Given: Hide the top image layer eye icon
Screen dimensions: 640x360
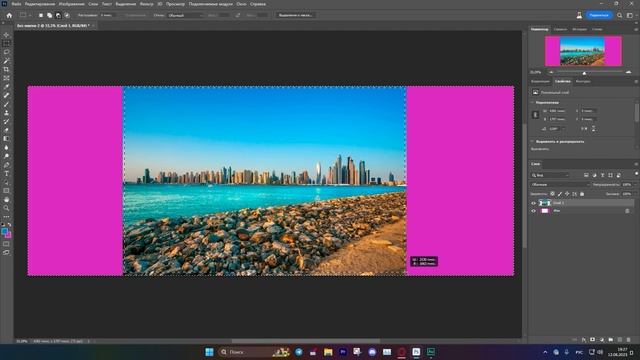Looking at the screenshot, I should pyautogui.click(x=533, y=203).
